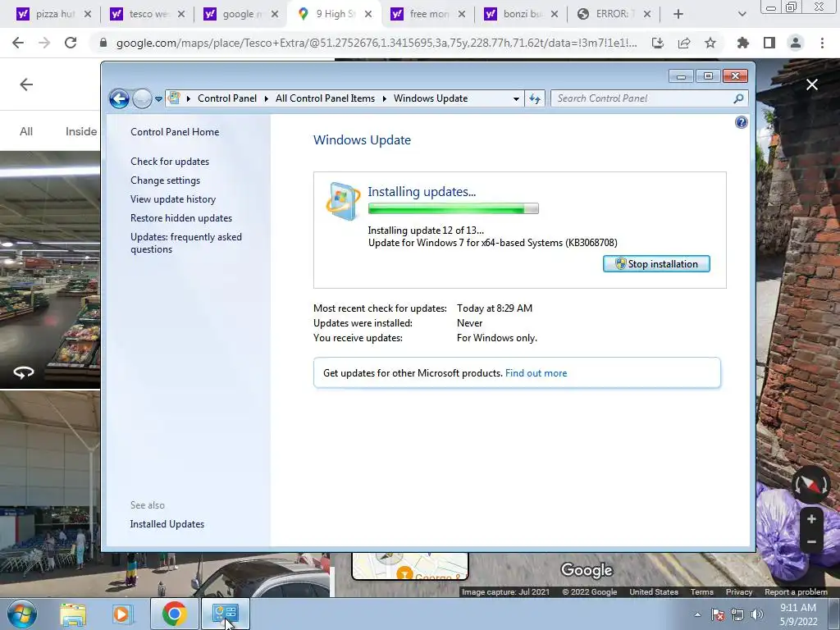Image resolution: width=840 pixels, height=630 pixels.
Task: Click the network tray icon
Action: click(737, 614)
